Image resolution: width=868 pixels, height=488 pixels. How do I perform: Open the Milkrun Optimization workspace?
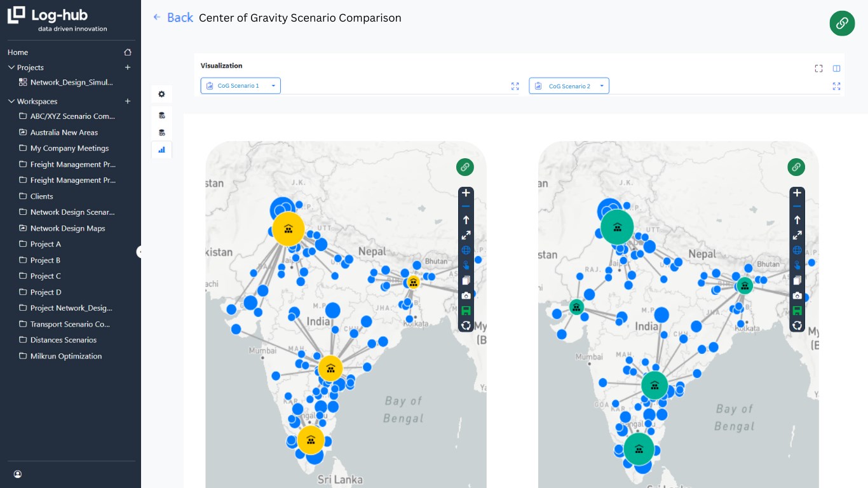point(66,356)
